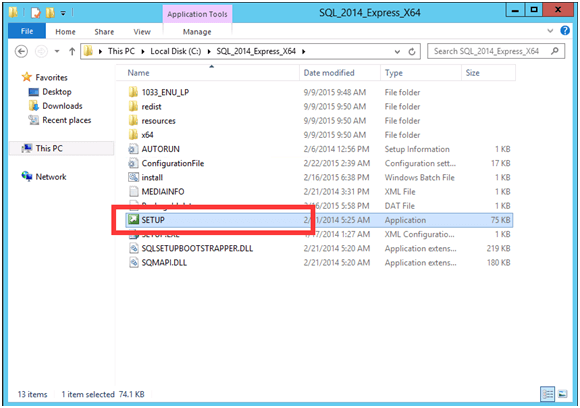Click SETUP file name text
The width and height of the screenshot is (580, 408).
click(x=153, y=220)
